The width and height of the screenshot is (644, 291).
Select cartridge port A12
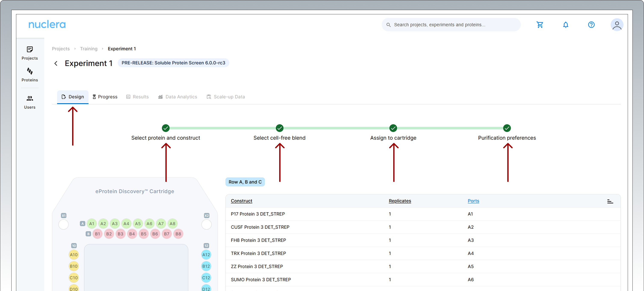(206, 254)
